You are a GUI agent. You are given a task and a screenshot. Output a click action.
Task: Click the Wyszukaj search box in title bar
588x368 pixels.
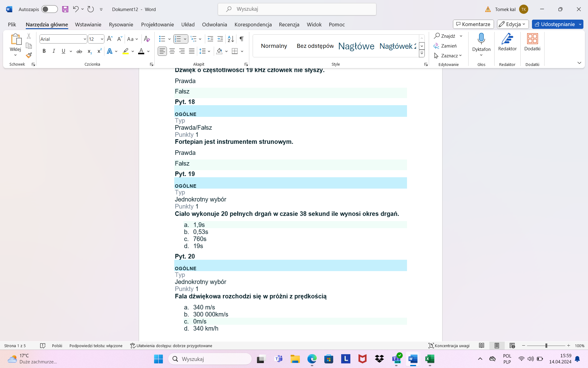pos(297,9)
